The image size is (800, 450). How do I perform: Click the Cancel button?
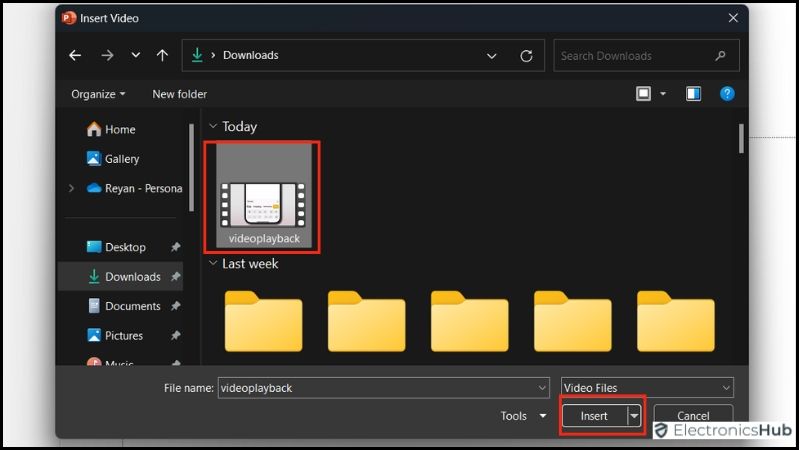point(693,416)
